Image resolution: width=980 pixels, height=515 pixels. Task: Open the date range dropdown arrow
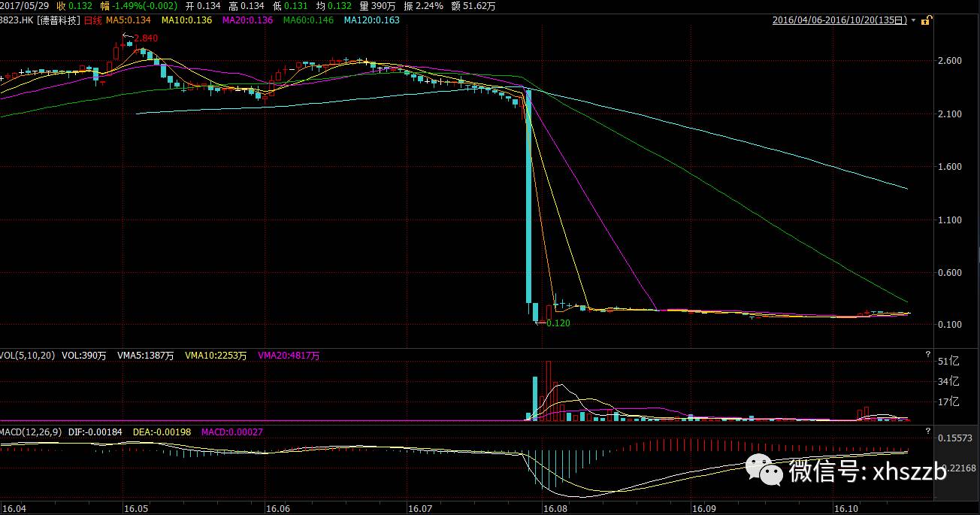[x=914, y=20]
